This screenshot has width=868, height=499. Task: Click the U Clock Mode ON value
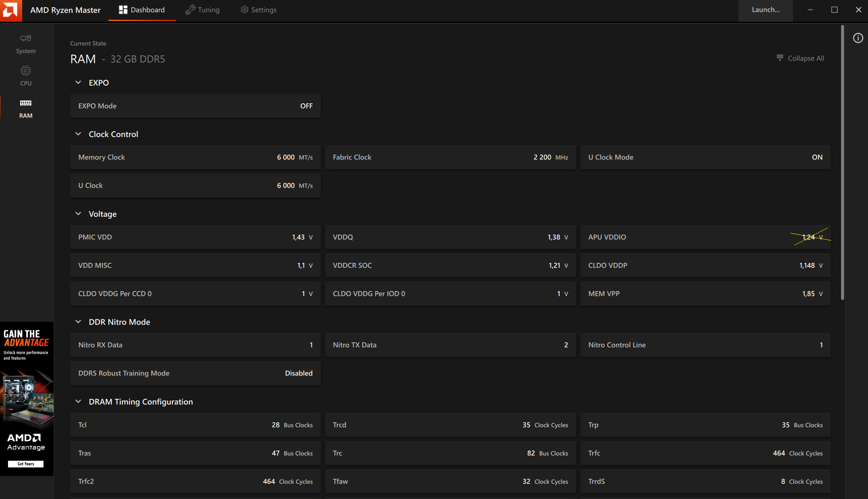(x=817, y=157)
